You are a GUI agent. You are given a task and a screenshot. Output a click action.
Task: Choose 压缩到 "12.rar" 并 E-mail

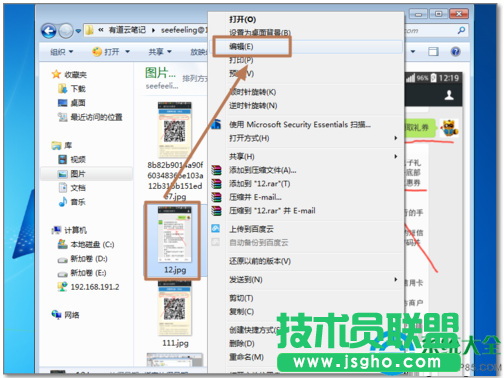272,211
